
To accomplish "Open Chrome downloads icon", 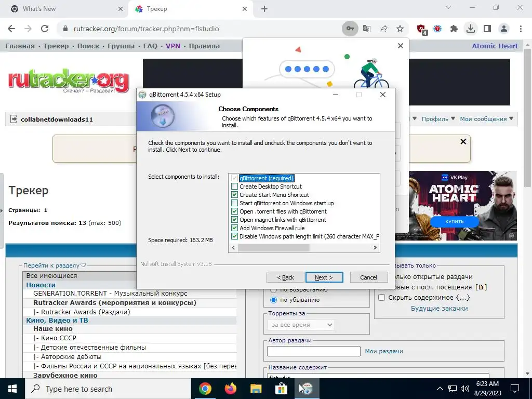I will tap(471, 29).
